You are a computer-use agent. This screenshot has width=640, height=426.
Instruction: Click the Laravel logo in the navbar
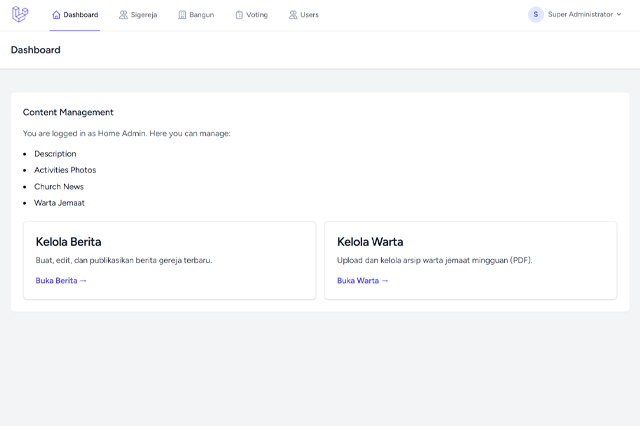coord(20,15)
